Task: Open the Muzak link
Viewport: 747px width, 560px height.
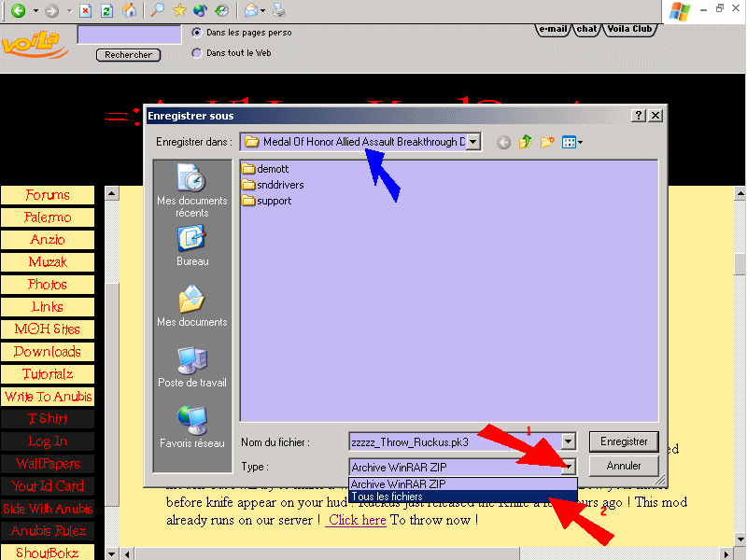Action: [48, 262]
